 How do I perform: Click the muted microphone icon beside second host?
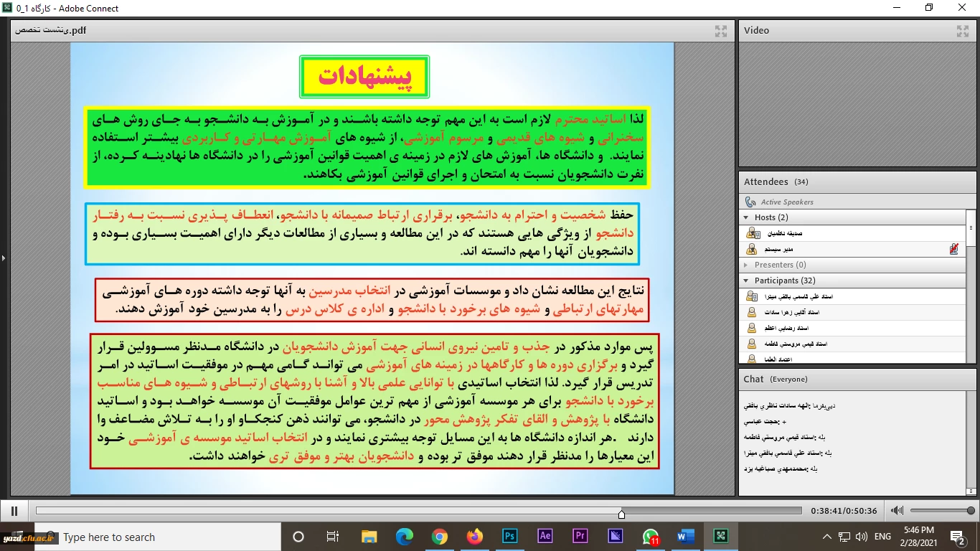(x=953, y=249)
